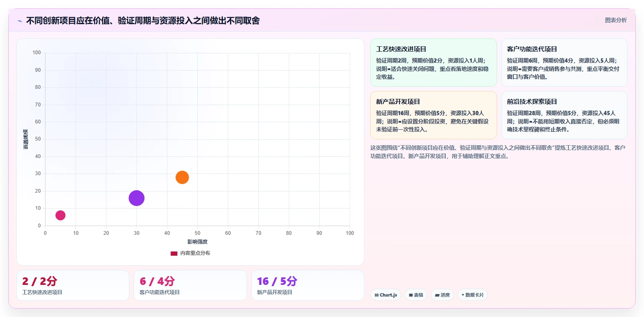Click the red legend swatch for 内容重点分布
Viewport: 644px width, 317px height.
(174, 254)
